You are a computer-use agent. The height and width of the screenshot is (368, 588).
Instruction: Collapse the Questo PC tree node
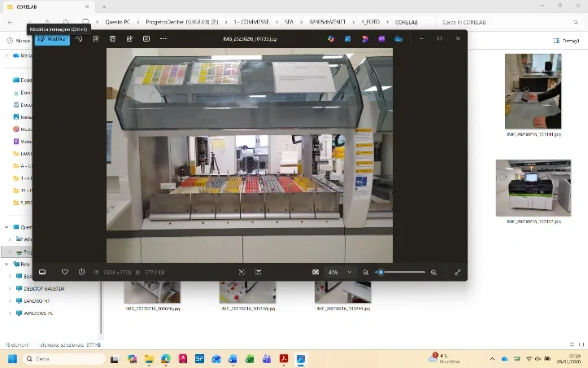click(x=7, y=227)
